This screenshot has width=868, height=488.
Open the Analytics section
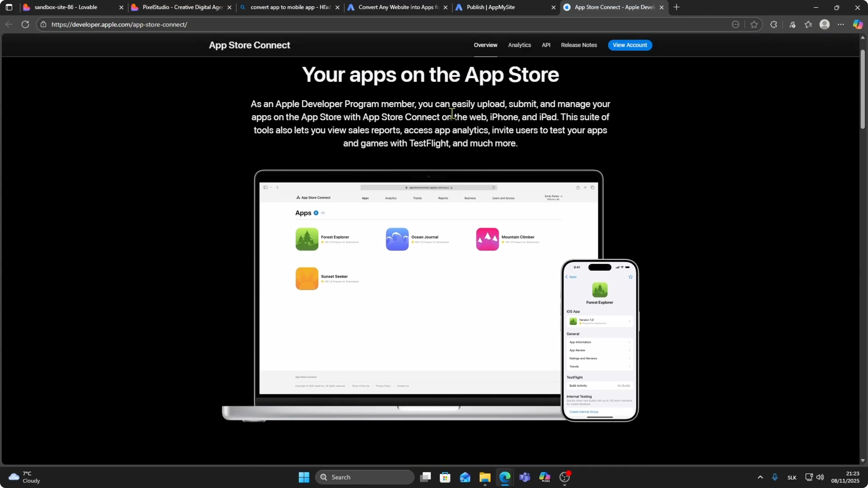click(x=519, y=45)
